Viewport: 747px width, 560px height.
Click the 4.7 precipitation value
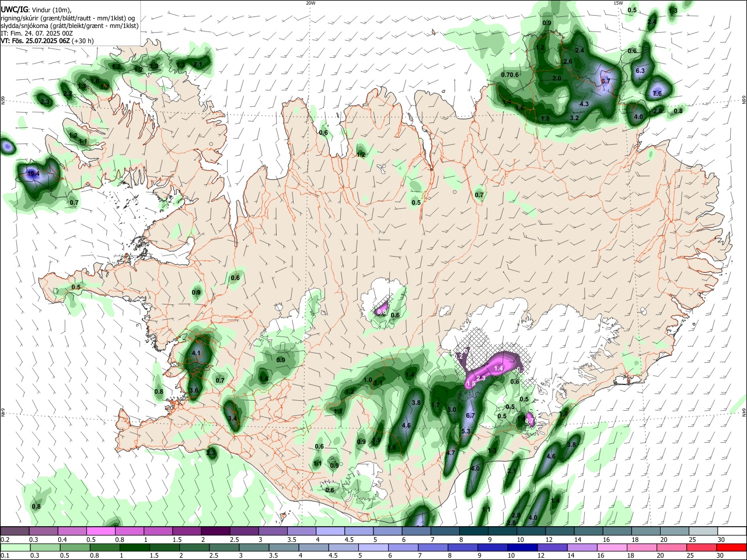click(451, 453)
